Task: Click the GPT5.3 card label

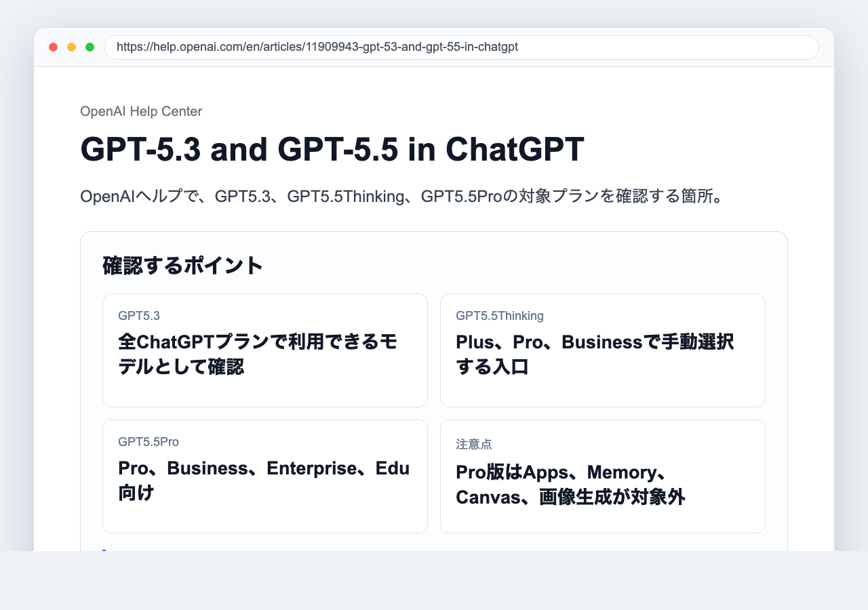Action: tap(139, 316)
